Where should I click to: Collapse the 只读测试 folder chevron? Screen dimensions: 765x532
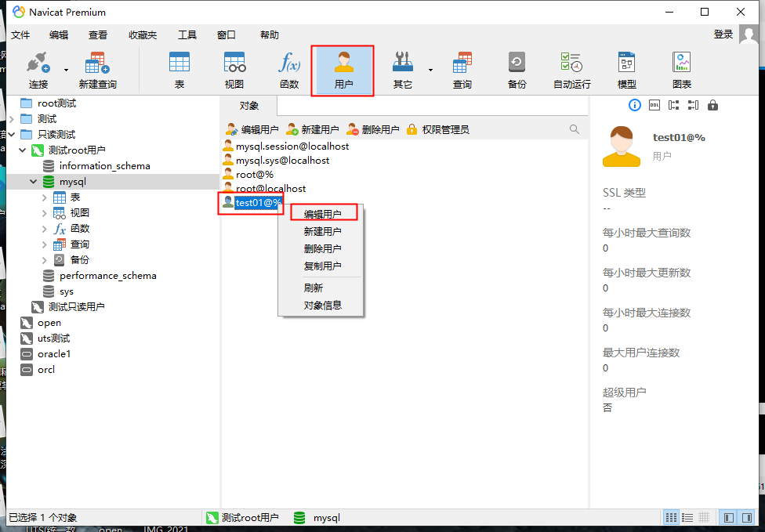tap(12, 135)
